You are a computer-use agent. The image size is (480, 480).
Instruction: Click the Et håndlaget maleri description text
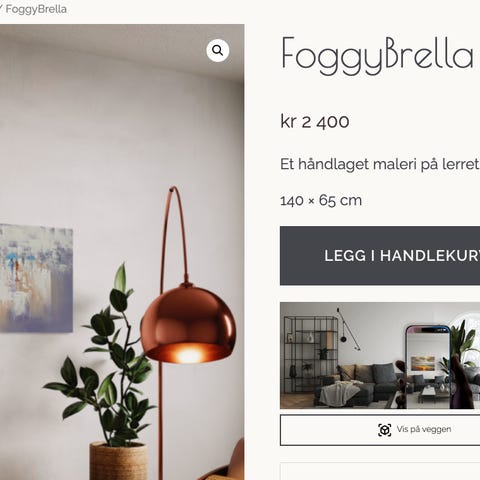pyautogui.click(x=380, y=164)
